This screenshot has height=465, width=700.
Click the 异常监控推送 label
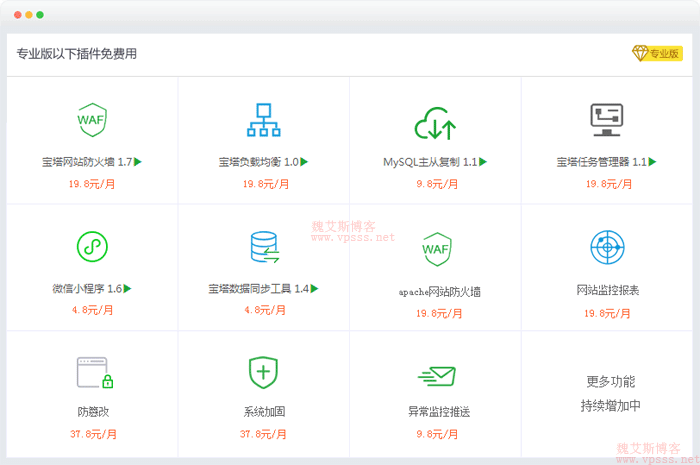coord(439,411)
